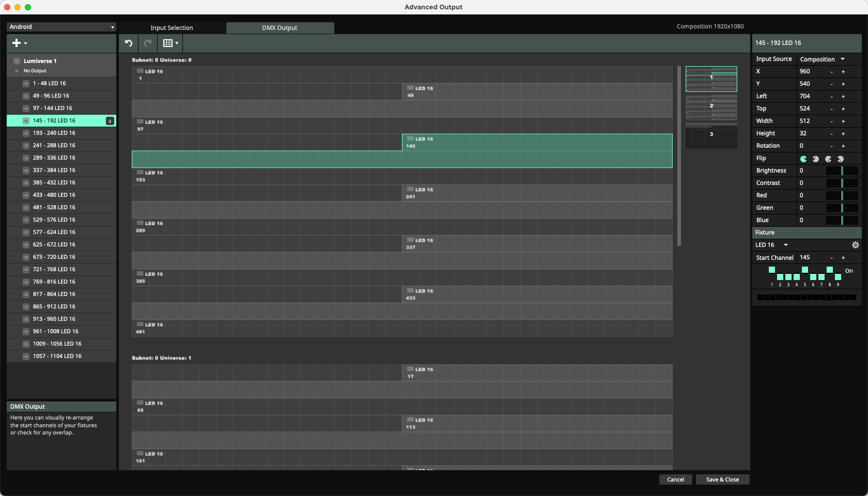This screenshot has height=496, width=868.
Task: Toggle the Lumiverse 1 checkbox
Action: click(x=17, y=61)
